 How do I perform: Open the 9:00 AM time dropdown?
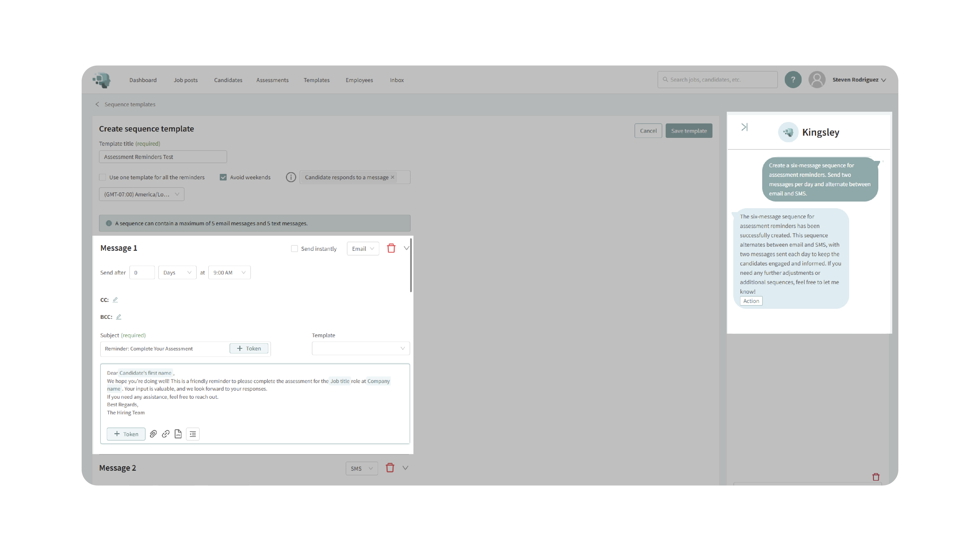pyautogui.click(x=229, y=273)
